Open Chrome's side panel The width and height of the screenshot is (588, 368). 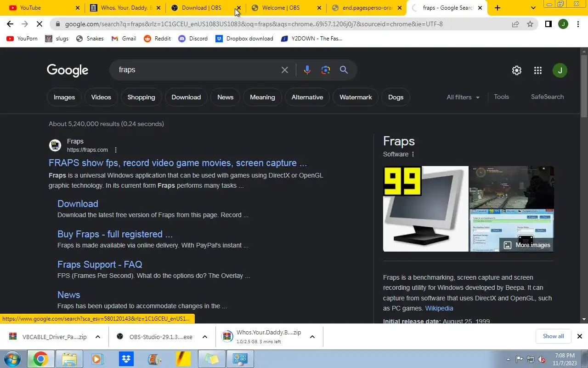pos(548,24)
